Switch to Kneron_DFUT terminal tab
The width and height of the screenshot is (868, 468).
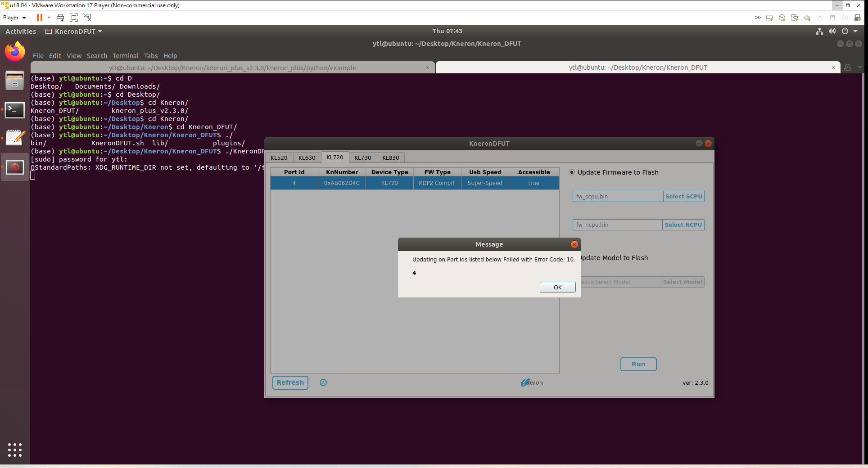(638, 67)
